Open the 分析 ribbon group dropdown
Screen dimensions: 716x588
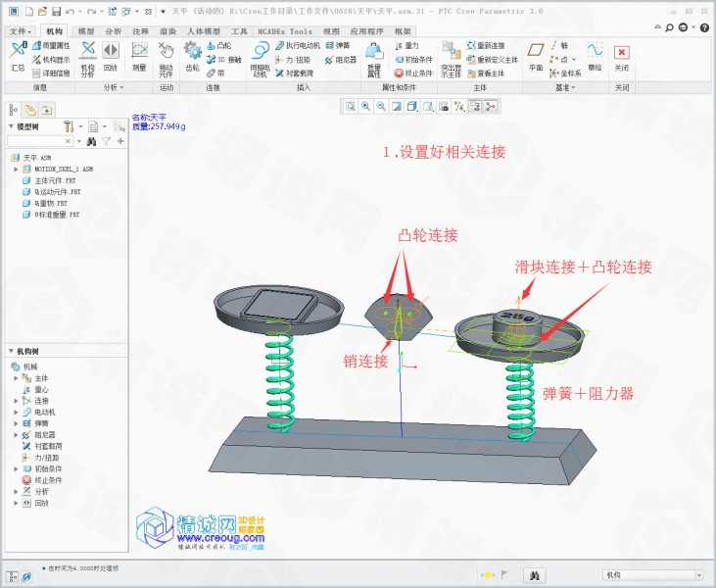114,87
